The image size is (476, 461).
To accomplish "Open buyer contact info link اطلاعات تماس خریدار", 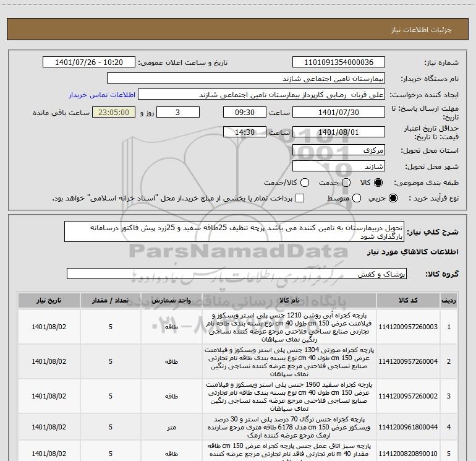I will tap(102, 95).
